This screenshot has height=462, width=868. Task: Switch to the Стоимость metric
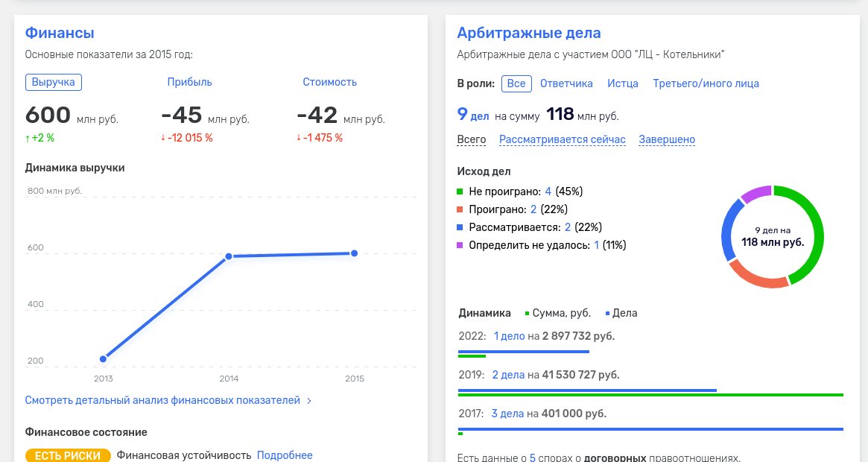[329, 82]
